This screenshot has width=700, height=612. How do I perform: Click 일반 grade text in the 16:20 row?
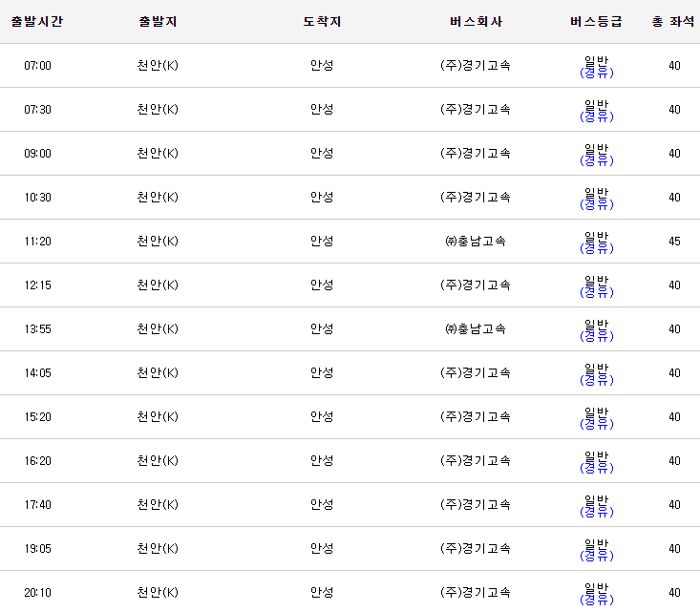(x=597, y=456)
